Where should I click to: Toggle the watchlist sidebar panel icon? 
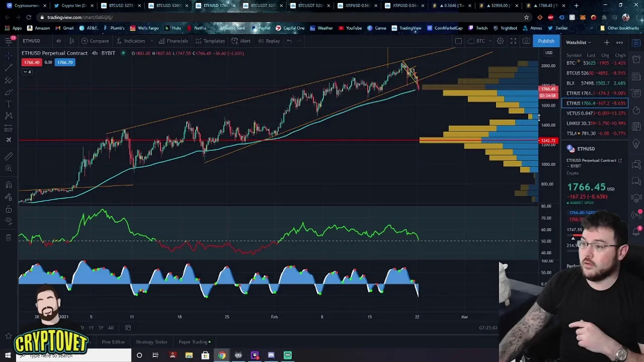coord(636,43)
